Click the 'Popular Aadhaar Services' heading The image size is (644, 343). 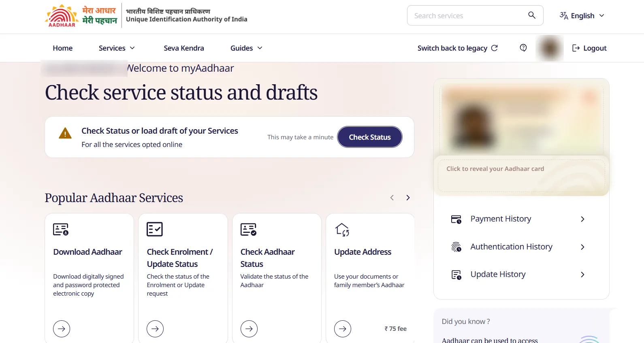point(114,198)
